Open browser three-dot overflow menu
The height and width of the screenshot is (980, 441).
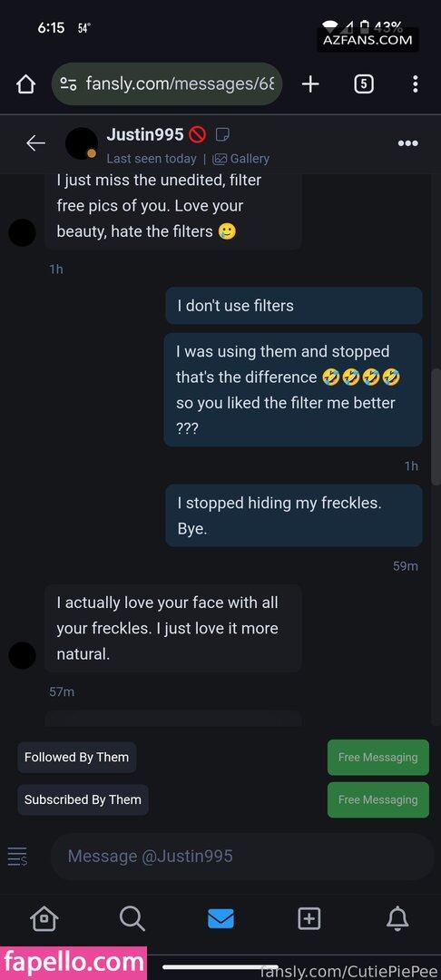(x=416, y=83)
